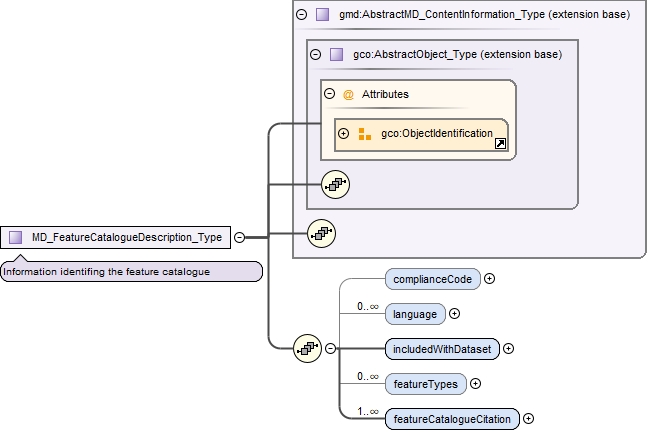Image resolution: width=648 pixels, height=435 pixels.
Task: Expand the gco:ObjectIdentification attribute group
Action: click(x=344, y=133)
